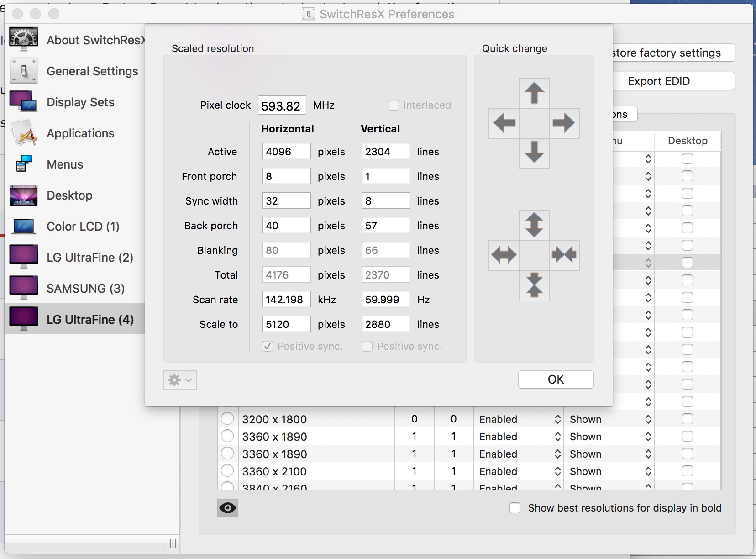756x559 pixels.
Task: Select the 3200 x 1800 radio button
Action: pyautogui.click(x=227, y=419)
